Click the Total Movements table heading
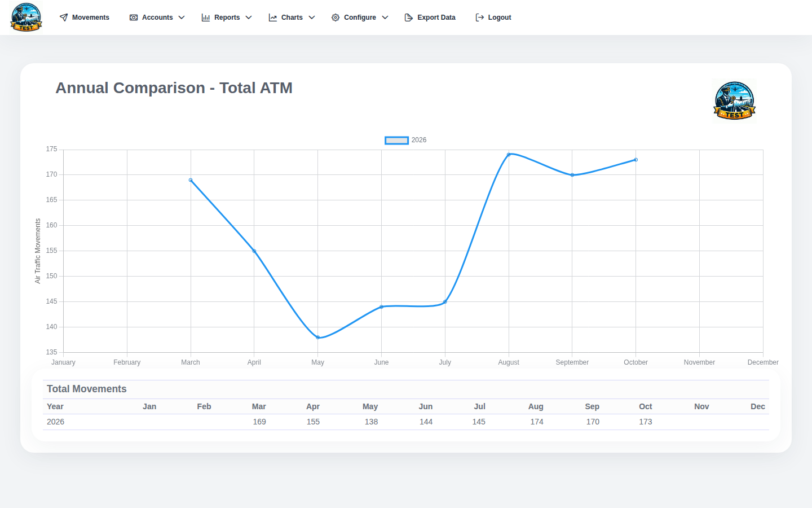This screenshot has width=812, height=508. click(87, 389)
